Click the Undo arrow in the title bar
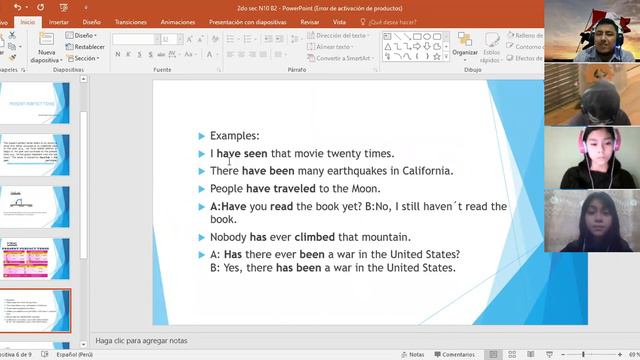Image resolution: width=640 pixels, height=360 pixels. click(17, 7)
